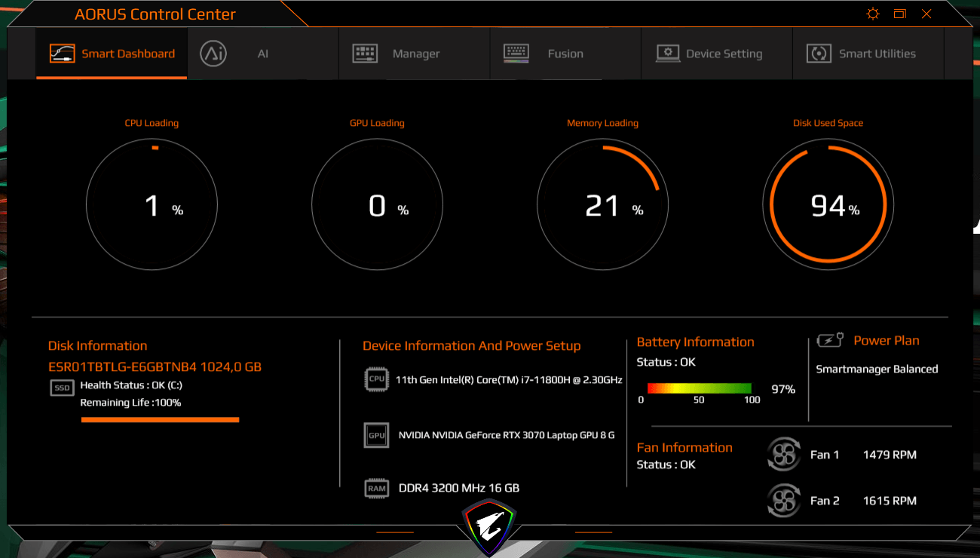Select the Smartmanager Balanced power plan
Viewport: 980px width, 558px height.
pos(877,369)
